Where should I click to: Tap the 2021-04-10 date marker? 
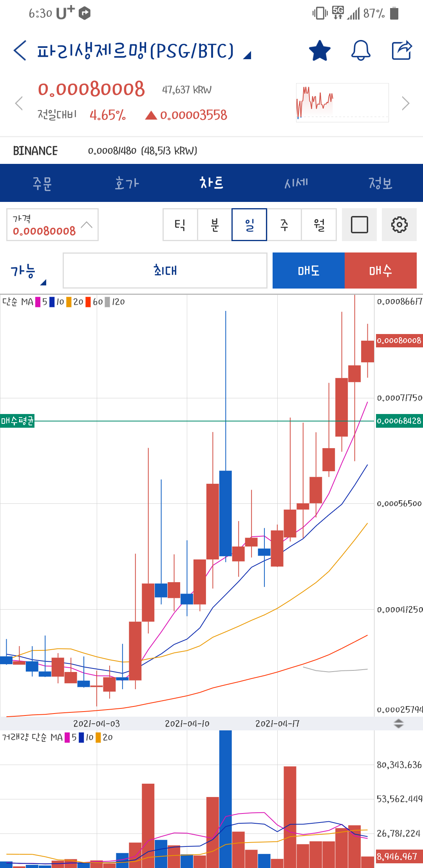pyautogui.click(x=187, y=724)
